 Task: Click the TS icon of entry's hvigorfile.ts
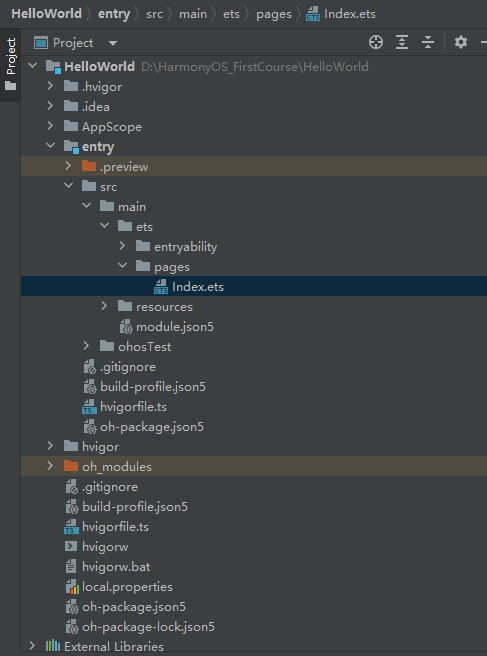click(x=89, y=407)
